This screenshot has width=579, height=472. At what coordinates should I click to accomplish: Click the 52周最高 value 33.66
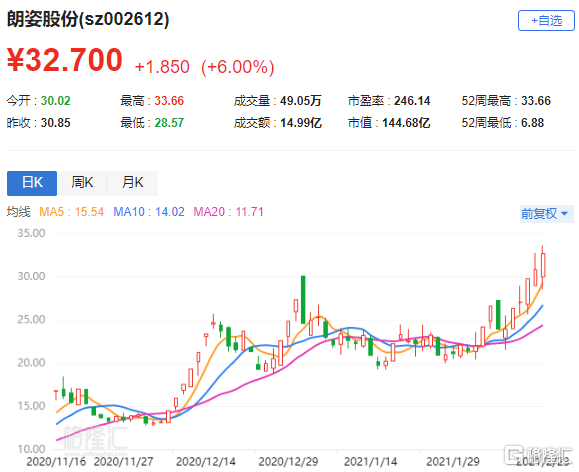(x=536, y=101)
